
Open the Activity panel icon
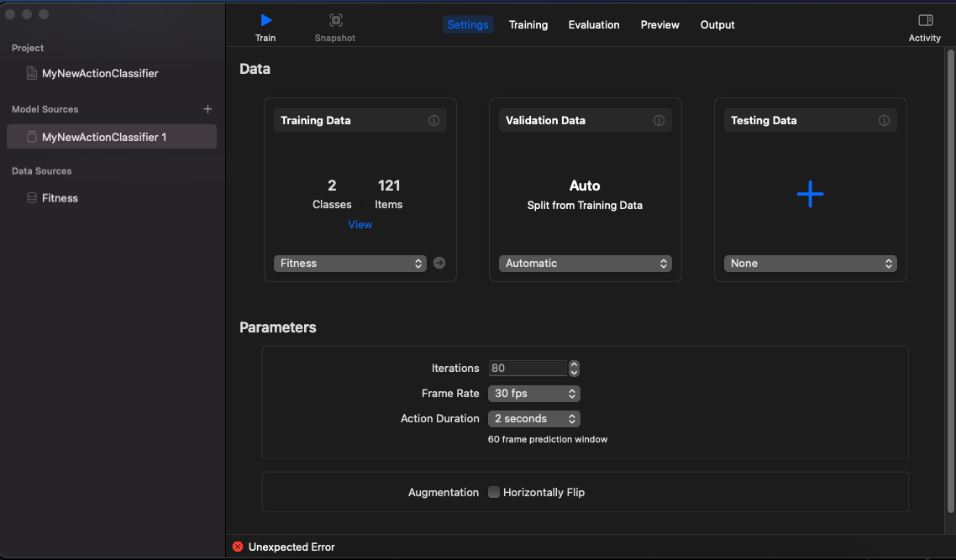(925, 20)
